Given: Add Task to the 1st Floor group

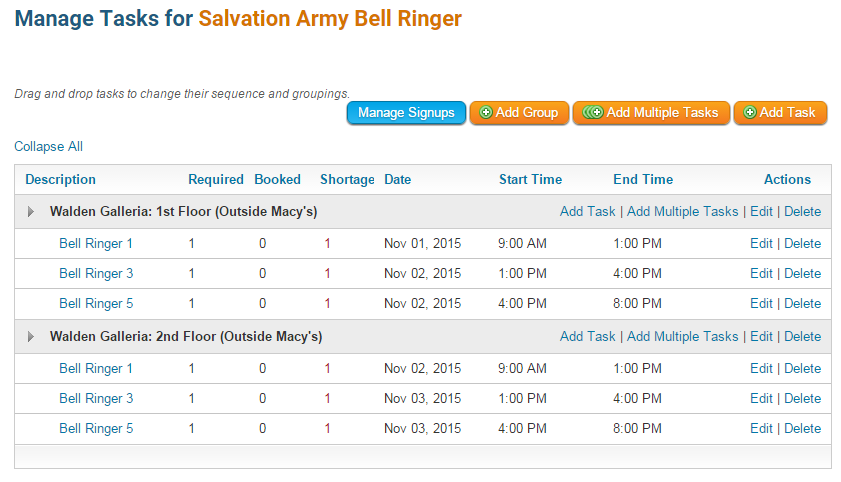Looking at the screenshot, I should (x=588, y=212).
